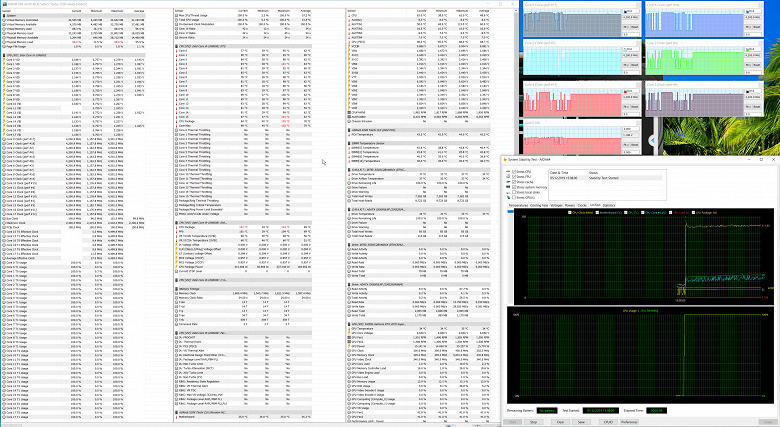Screen dimensions: 780x427
Task: Select the Unified tab
Action: [x=595, y=205]
